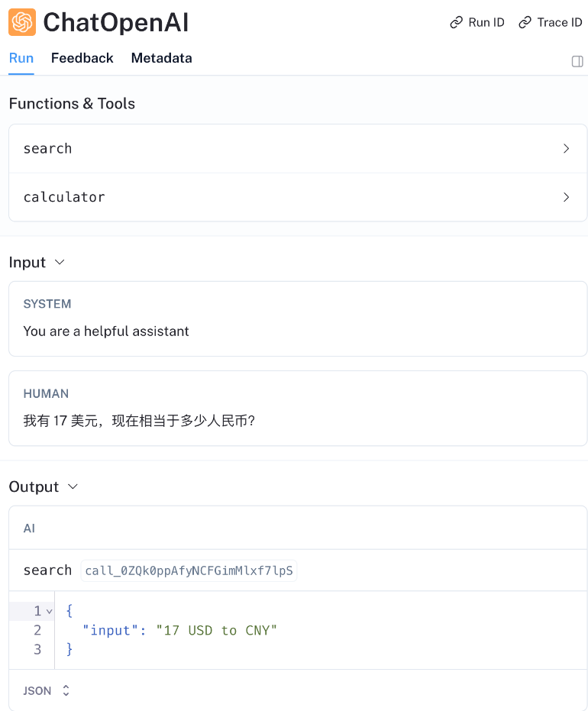
Task: Click the SYSTEM role label
Action: 47,303
